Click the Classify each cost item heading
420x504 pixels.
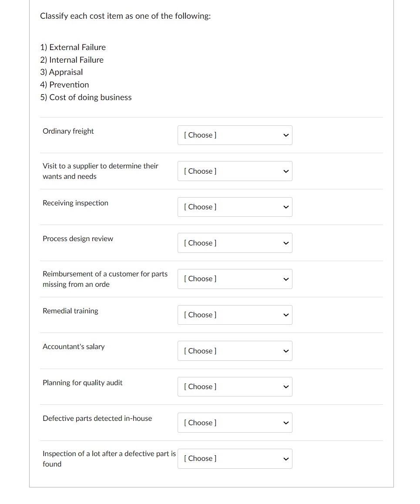tap(125, 16)
